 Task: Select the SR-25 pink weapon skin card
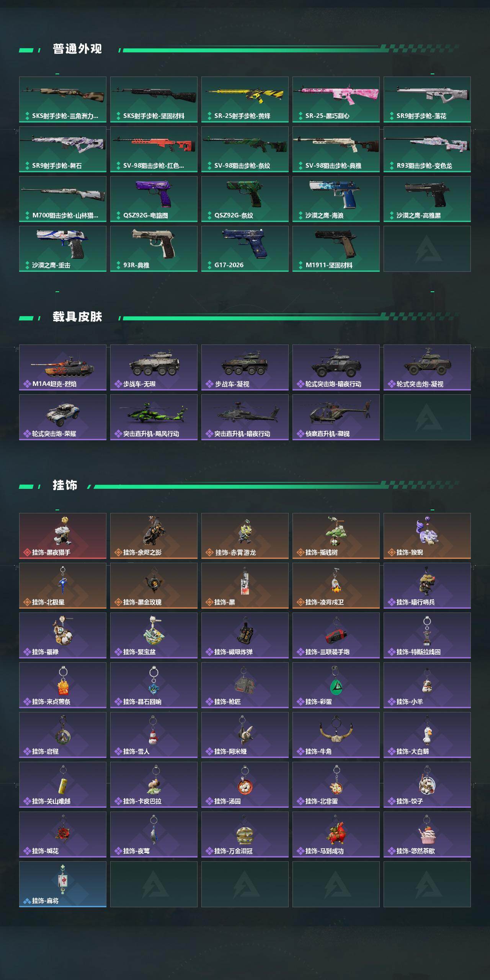(336, 100)
